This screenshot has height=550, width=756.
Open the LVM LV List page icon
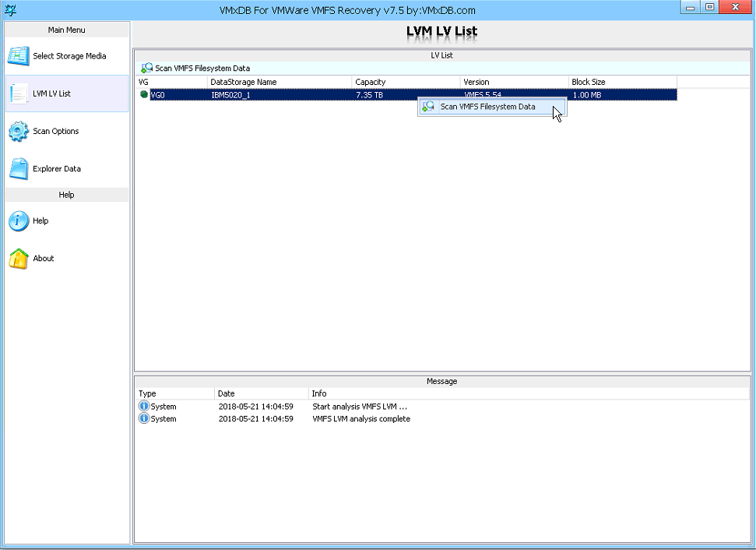pyautogui.click(x=19, y=93)
